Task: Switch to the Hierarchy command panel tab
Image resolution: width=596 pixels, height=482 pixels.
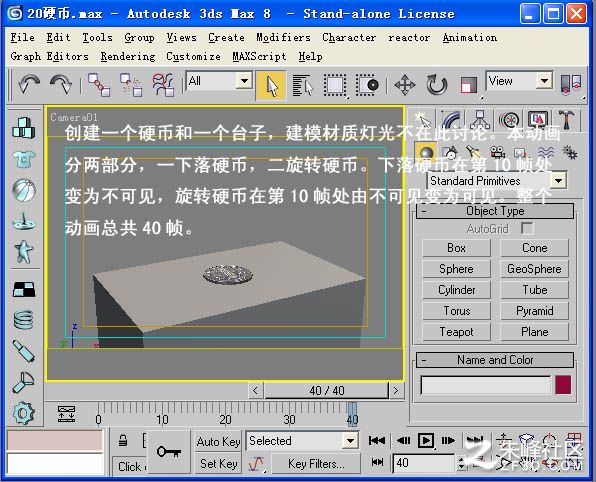Action: click(480, 120)
